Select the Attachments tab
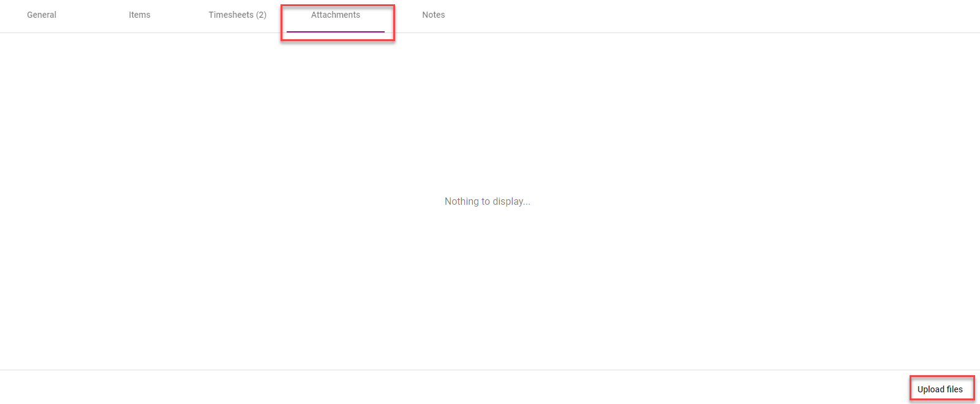The image size is (980, 404). pyautogui.click(x=335, y=15)
